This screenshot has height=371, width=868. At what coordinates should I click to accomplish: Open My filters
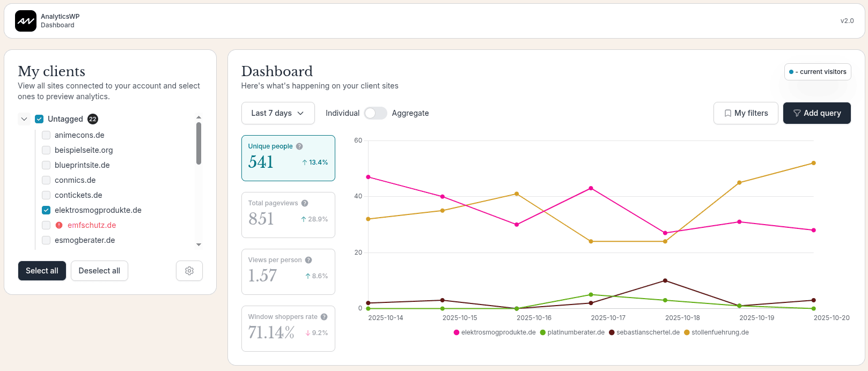(x=745, y=113)
